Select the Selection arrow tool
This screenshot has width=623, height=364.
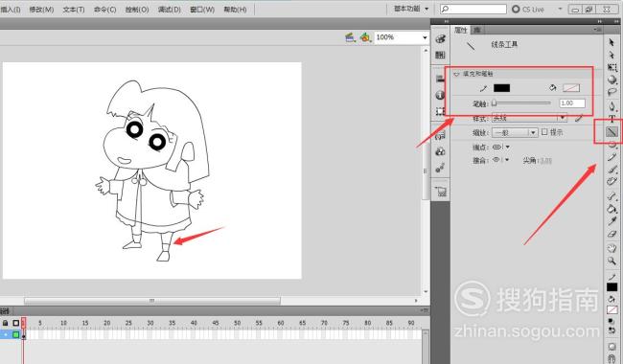coord(611,42)
